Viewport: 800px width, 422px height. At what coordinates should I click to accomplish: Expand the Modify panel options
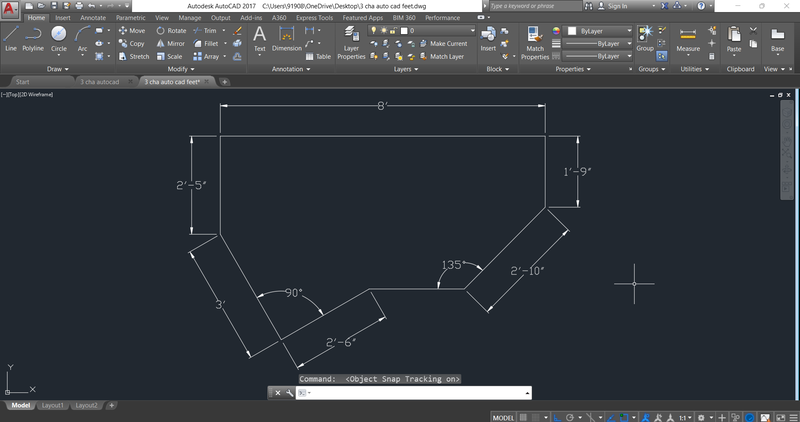click(181, 69)
